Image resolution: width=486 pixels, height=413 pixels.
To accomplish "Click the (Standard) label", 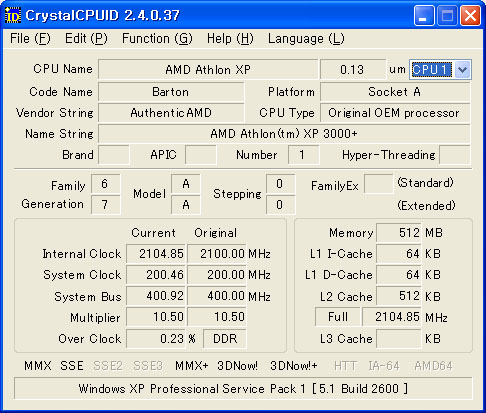I will [x=425, y=183].
